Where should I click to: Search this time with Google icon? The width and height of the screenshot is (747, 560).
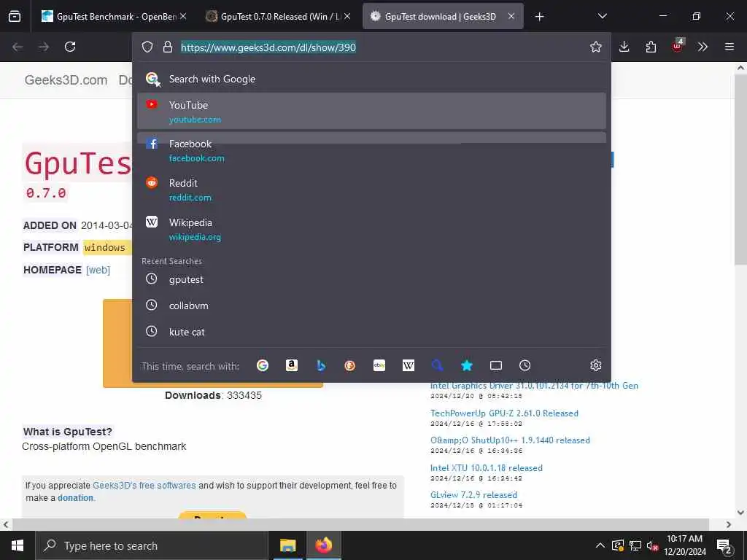point(263,365)
